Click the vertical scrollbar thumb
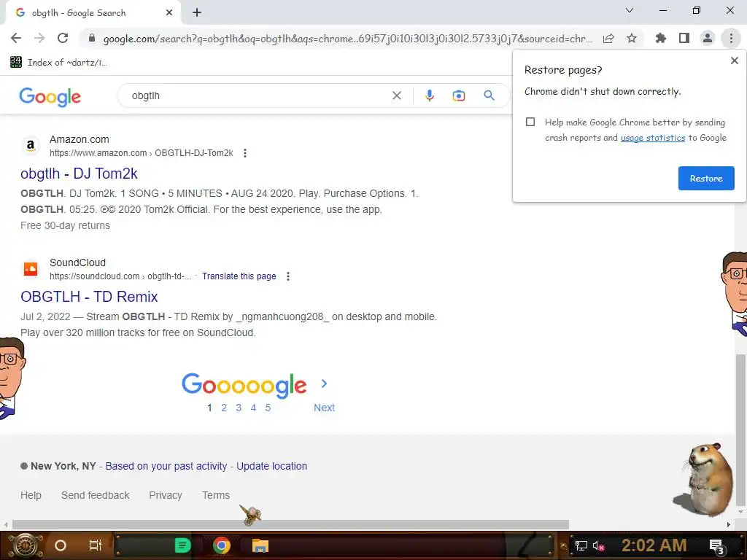 [x=740, y=429]
